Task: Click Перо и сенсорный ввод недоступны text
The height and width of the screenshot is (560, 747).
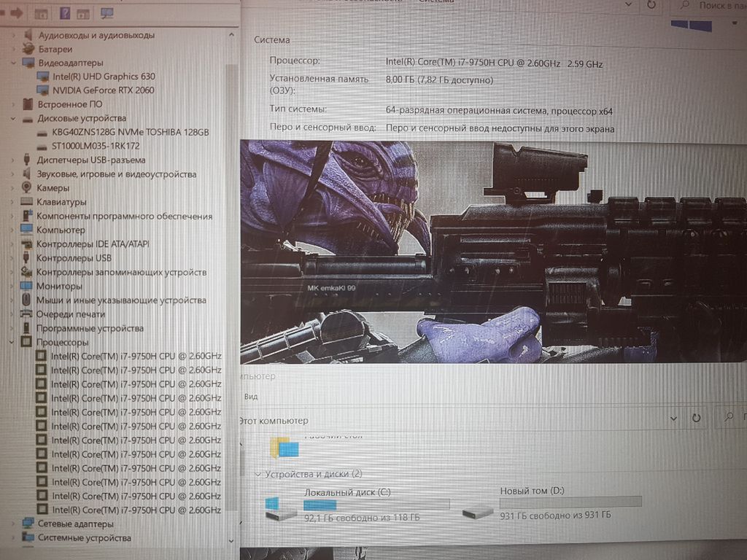Action: [x=500, y=128]
